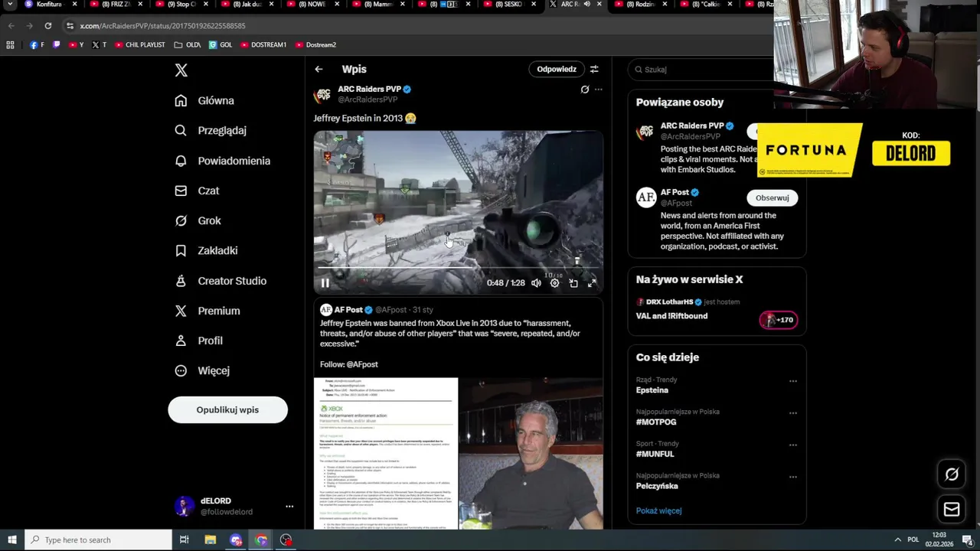
Task: Open Główna home page
Action: (x=205, y=101)
